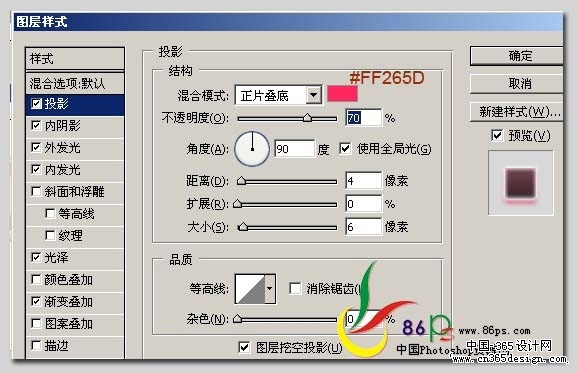Enable the 纹理 checkbox
This screenshot has width=577, height=373.
click(x=50, y=235)
